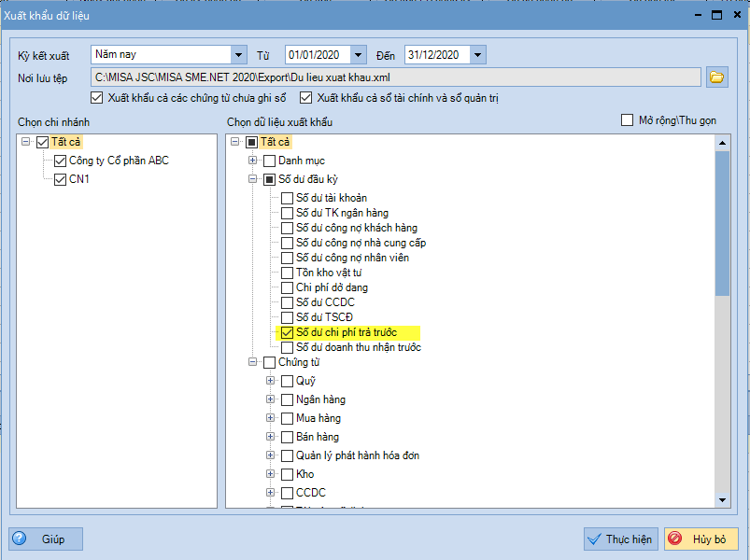This screenshot has height=560, width=750.
Task: Toggle Xuất khẩu cả sổ tài chính và sổ quản trị
Action: (305, 98)
